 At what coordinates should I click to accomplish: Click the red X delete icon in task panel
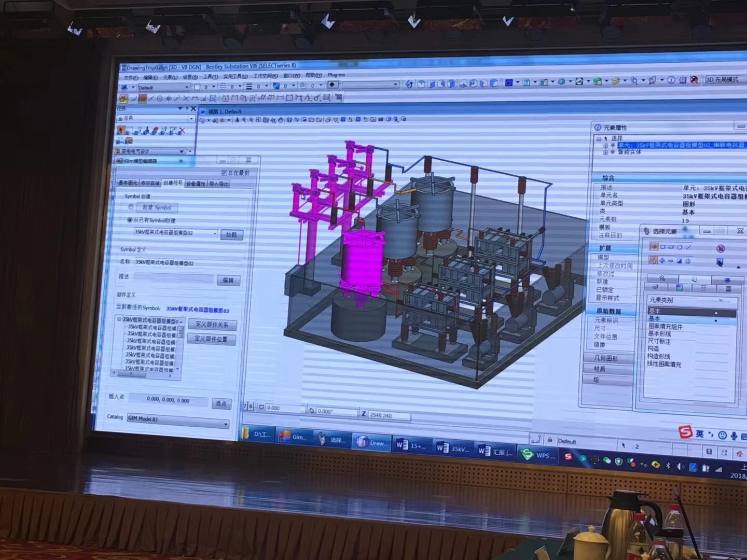(x=182, y=131)
